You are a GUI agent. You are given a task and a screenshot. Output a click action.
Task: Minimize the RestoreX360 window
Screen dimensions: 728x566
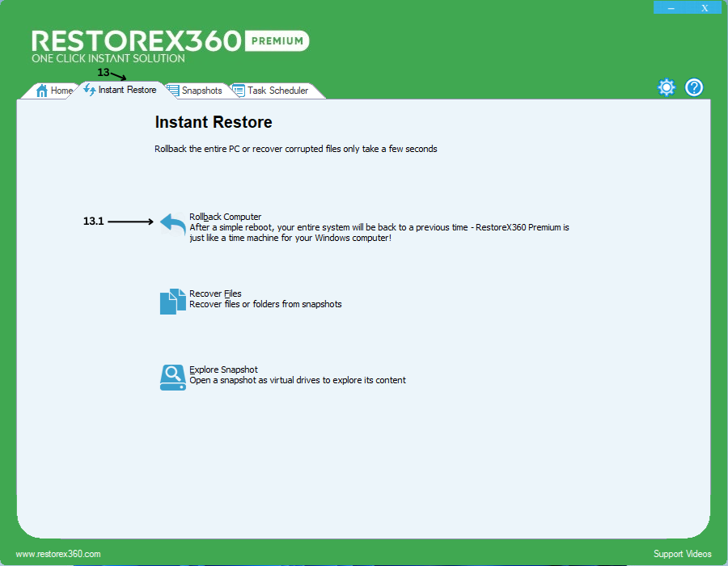[671, 7]
